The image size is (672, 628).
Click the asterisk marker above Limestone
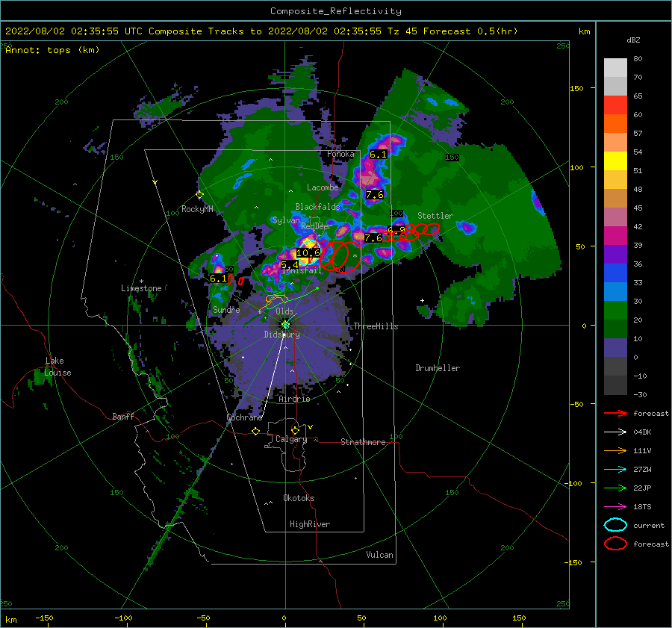click(141, 282)
